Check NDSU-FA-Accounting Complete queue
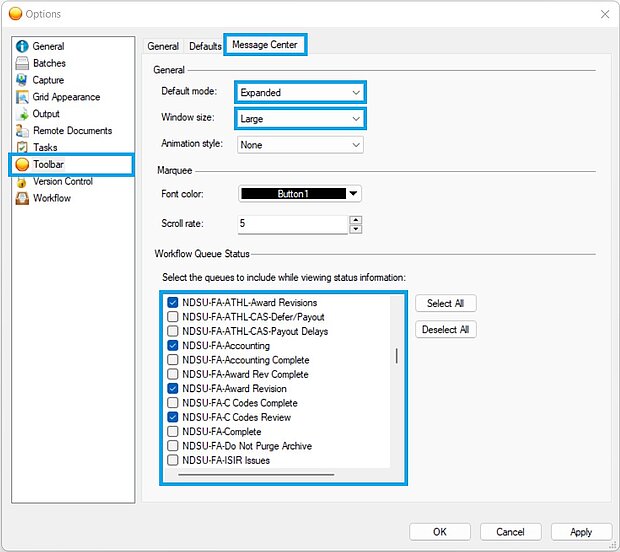The width and height of the screenshot is (620, 552). (x=172, y=360)
